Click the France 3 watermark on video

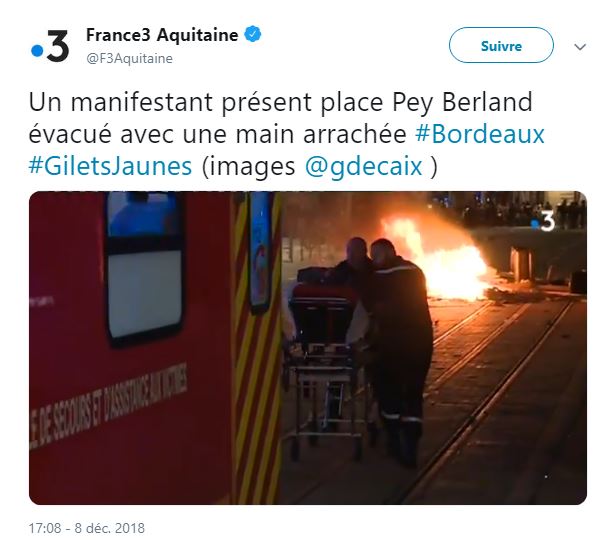544,222
